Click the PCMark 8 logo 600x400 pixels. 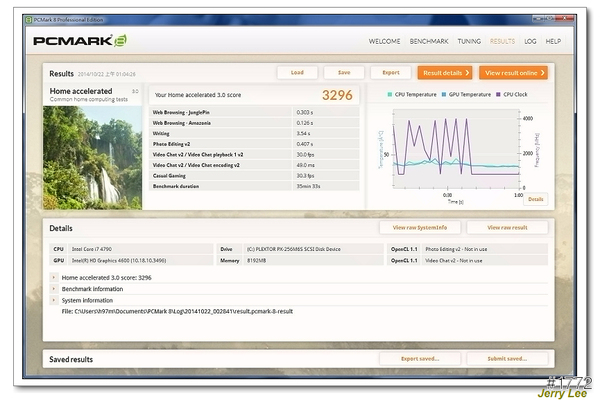[79, 41]
